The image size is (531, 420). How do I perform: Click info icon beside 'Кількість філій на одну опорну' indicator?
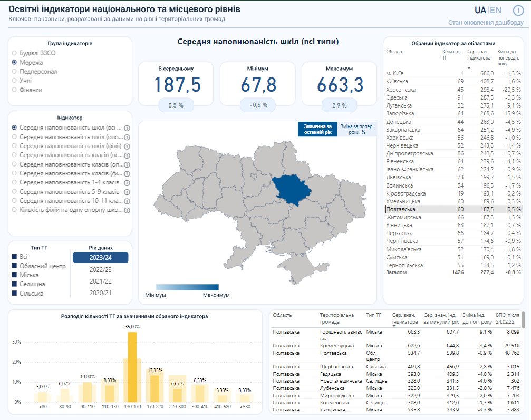pyautogui.click(x=127, y=210)
